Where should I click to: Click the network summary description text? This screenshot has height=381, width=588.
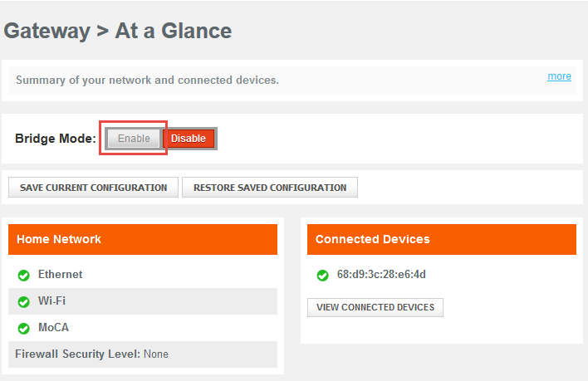[x=147, y=81]
